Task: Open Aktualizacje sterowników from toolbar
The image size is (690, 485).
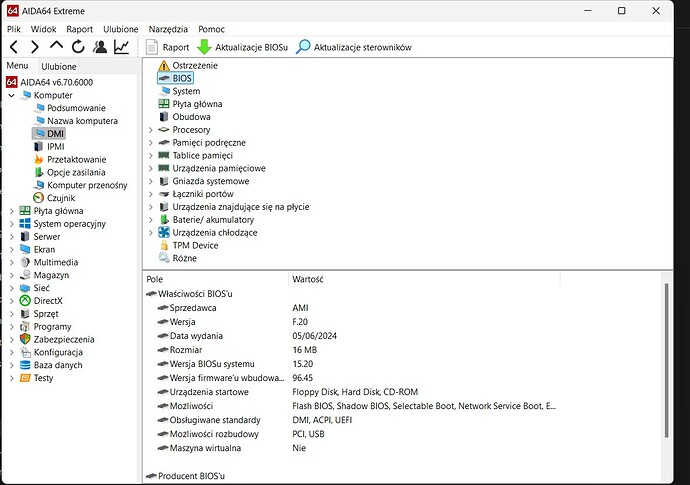Action: (x=354, y=47)
